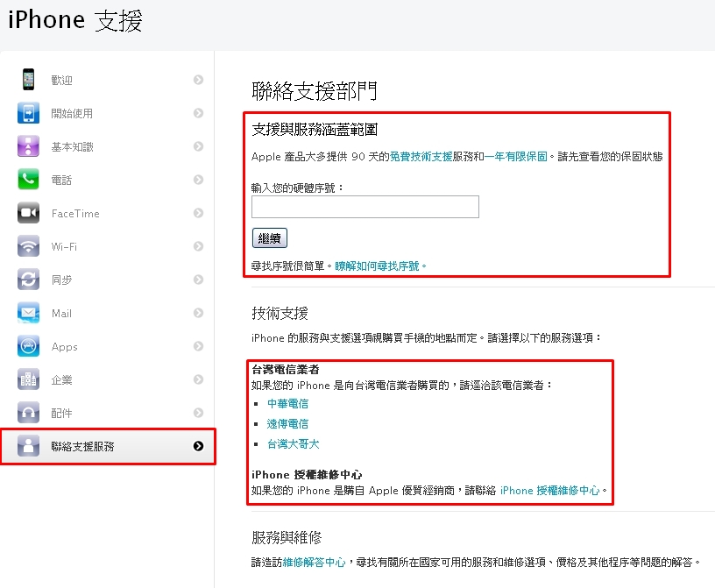715x588 pixels.
Task: Open the 中華電信 carrier link
Action: [287, 404]
